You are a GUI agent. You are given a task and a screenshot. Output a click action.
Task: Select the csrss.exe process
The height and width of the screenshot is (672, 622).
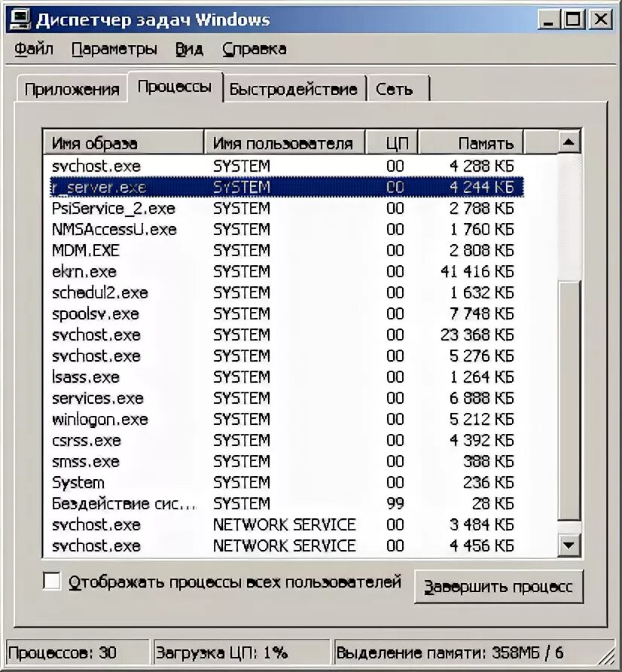[282, 440]
